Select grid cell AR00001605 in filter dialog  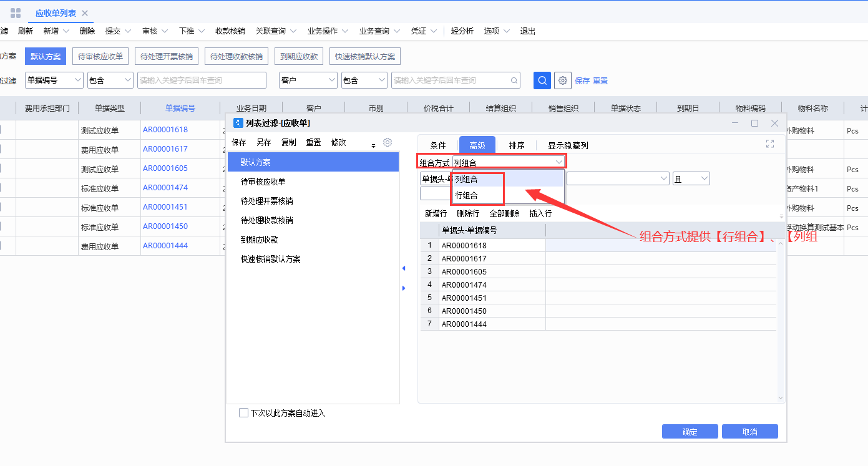tap(492, 272)
